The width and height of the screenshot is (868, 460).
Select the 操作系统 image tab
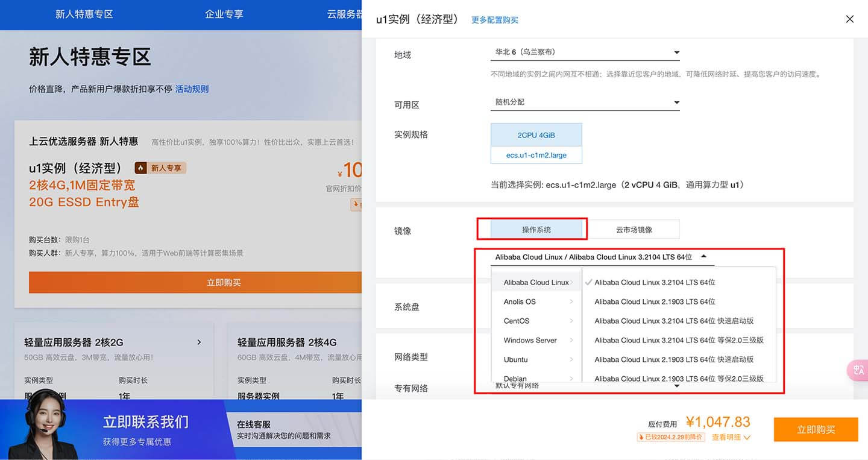pos(536,229)
